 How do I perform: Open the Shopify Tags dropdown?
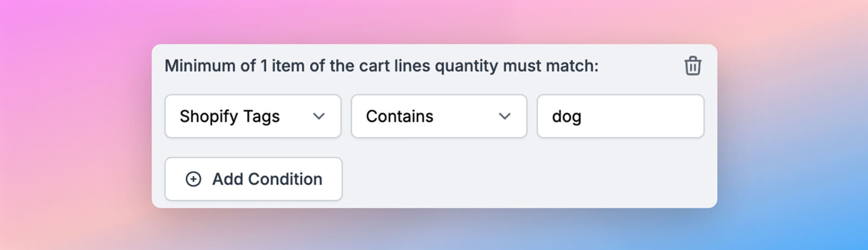[253, 116]
